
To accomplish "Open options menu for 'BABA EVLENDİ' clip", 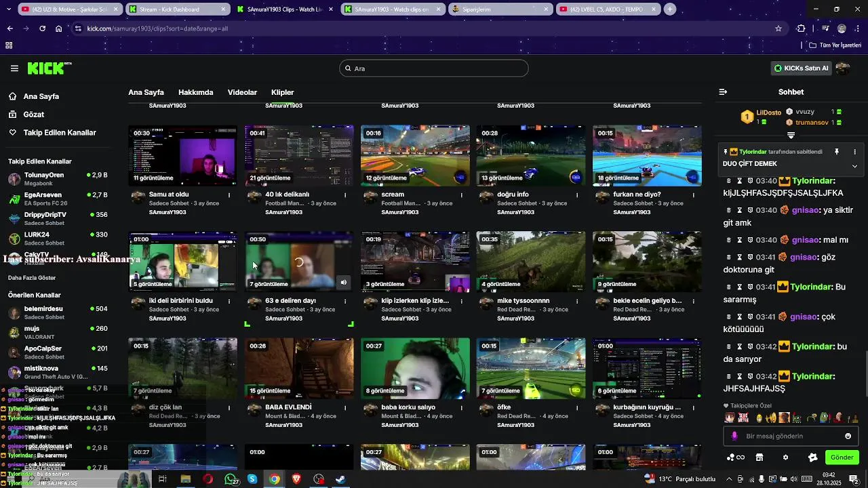I will [345, 408].
